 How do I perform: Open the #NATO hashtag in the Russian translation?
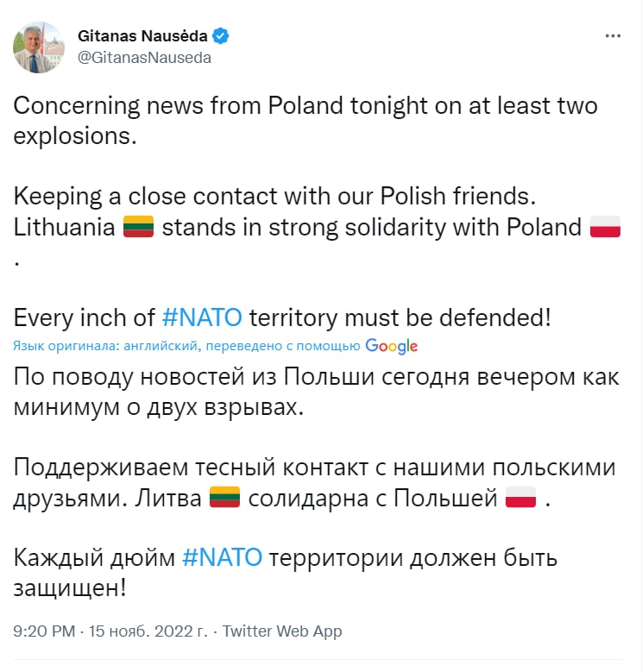223,557
